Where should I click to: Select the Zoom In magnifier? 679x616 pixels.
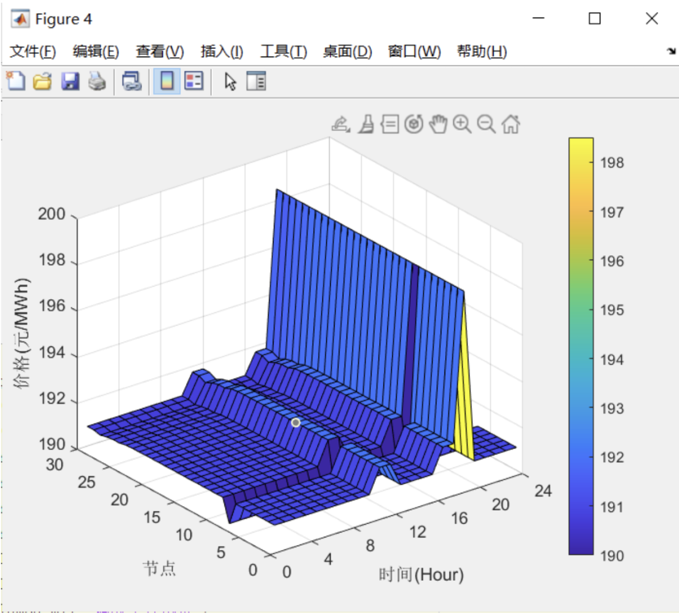[462, 124]
